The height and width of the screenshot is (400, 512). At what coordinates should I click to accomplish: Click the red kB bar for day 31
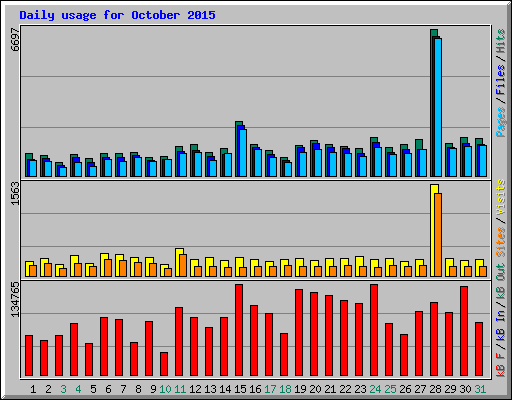[x=479, y=349]
